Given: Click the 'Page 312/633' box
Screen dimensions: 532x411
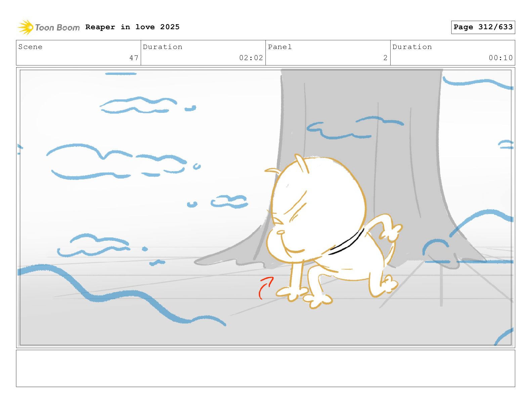Looking at the screenshot, I should point(483,27).
